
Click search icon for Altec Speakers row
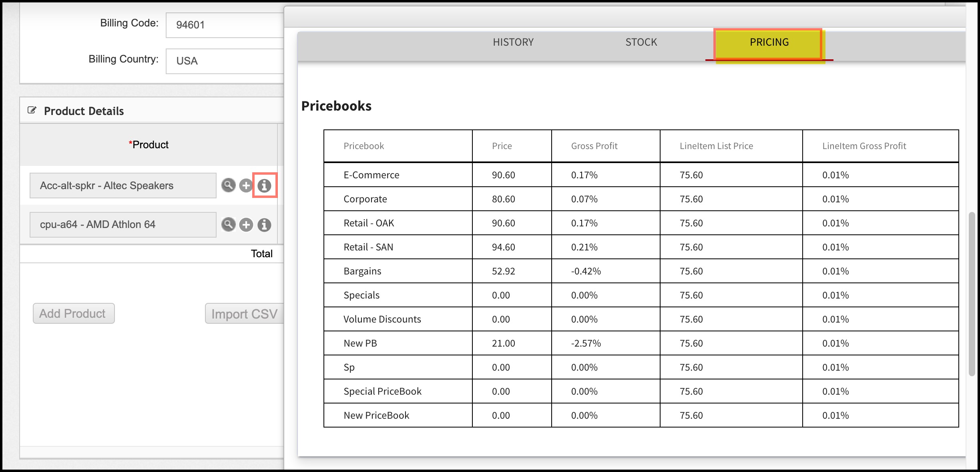point(228,185)
